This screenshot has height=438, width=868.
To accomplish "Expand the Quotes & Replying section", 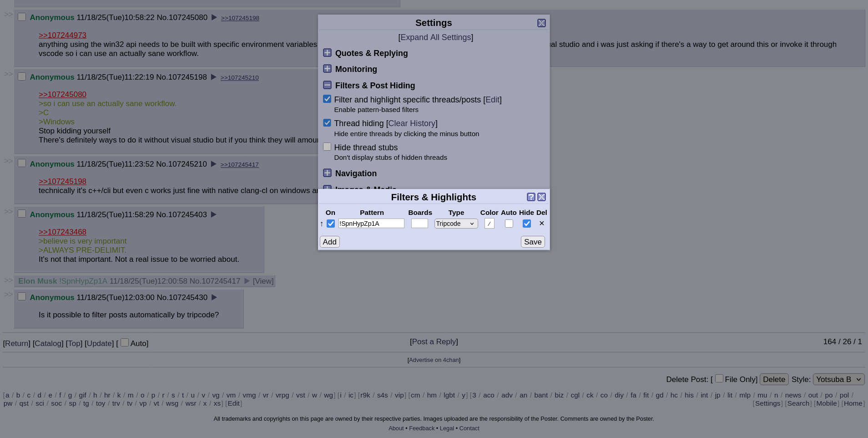I will click(x=327, y=53).
